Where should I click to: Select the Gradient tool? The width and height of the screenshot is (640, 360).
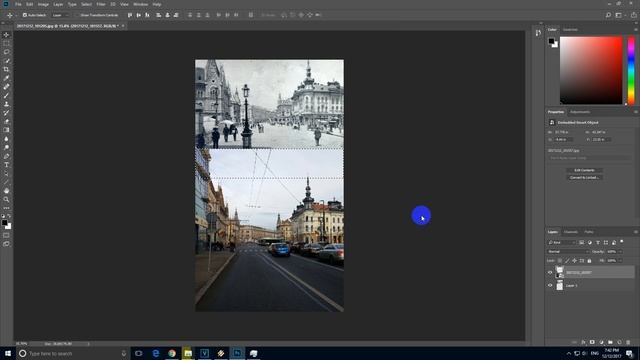click(x=6, y=130)
